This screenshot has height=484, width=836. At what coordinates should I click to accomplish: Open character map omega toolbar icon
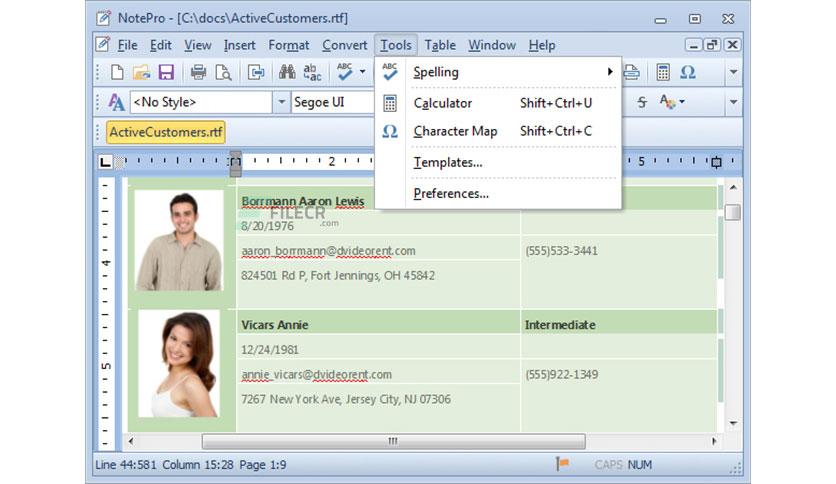(x=688, y=72)
